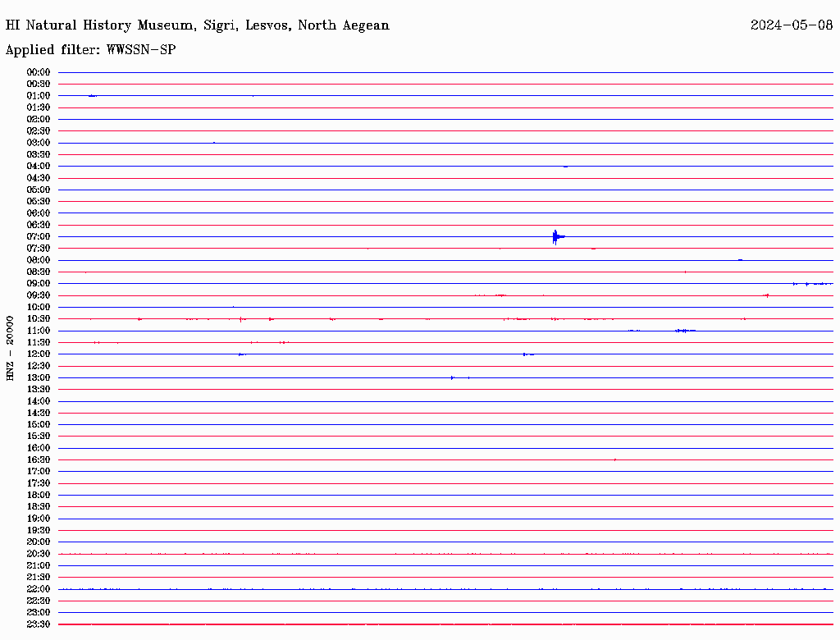Click the 08:00 time label

point(39,260)
